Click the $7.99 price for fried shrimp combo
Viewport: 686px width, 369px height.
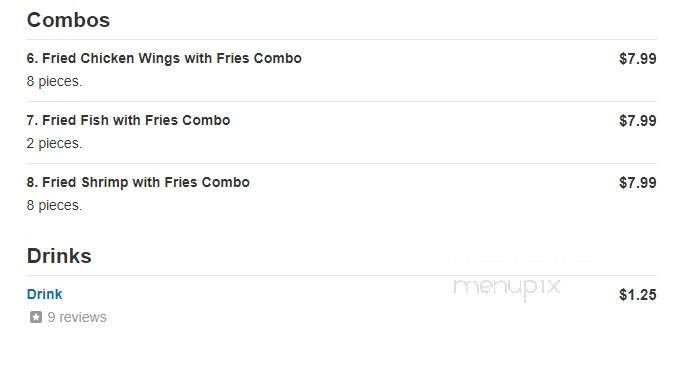tap(637, 183)
